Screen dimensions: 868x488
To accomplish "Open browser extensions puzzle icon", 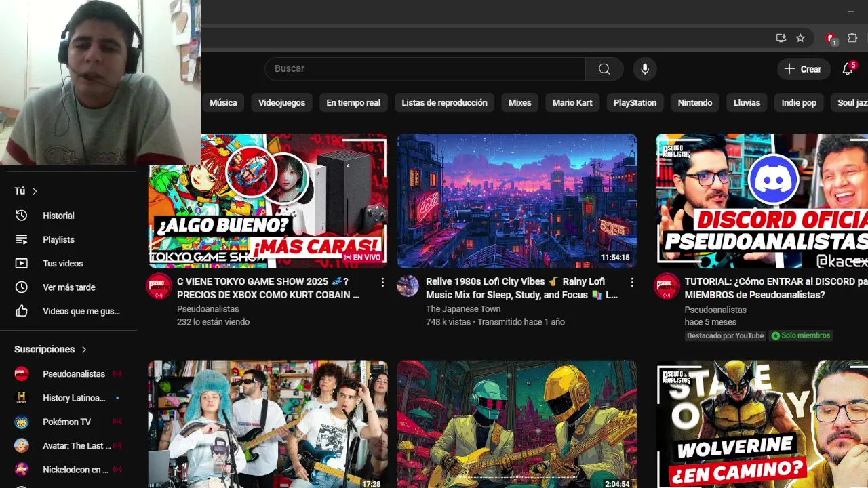I will 852,38.
